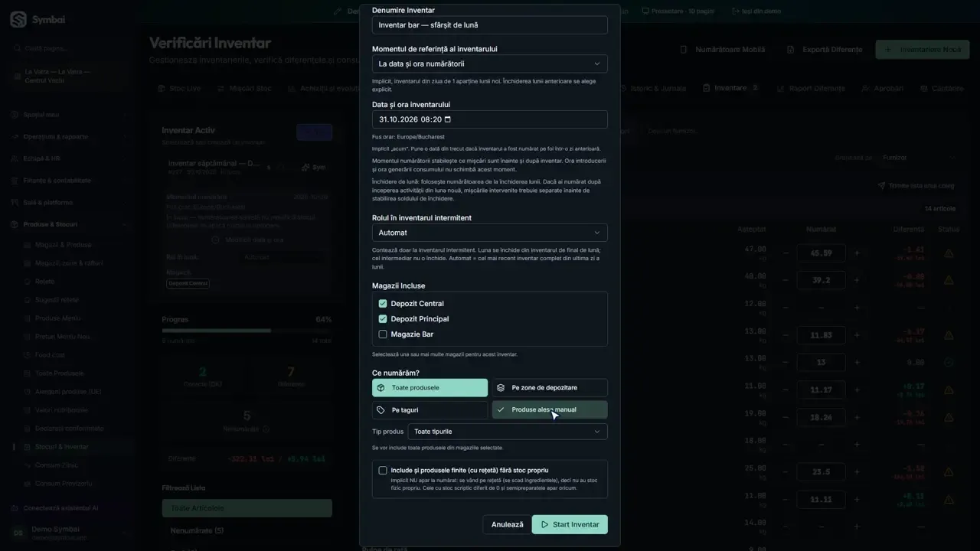Viewport: 980px width, 551px height.
Task: Choose the Pe taguri counting option
Action: click(430, 410)
